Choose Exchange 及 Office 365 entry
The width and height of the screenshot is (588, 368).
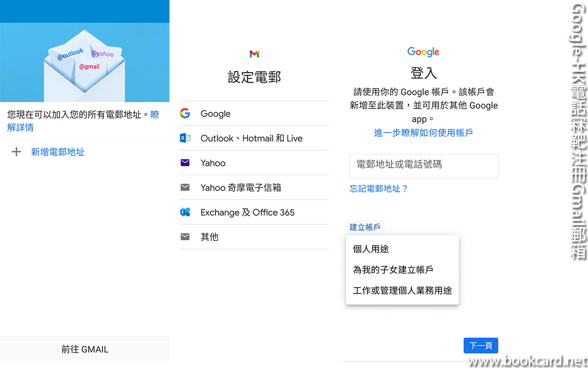coord(247,212)
